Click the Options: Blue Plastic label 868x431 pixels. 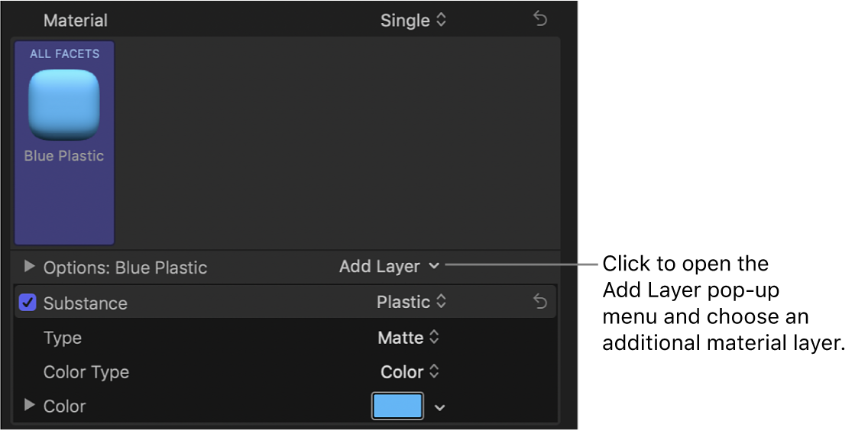coord(125,267)
